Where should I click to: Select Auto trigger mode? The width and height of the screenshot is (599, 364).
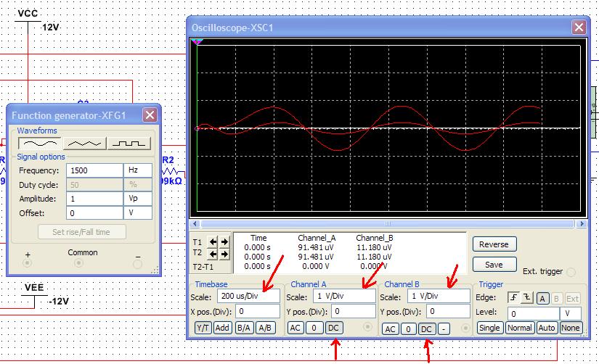tap(548, 328)
